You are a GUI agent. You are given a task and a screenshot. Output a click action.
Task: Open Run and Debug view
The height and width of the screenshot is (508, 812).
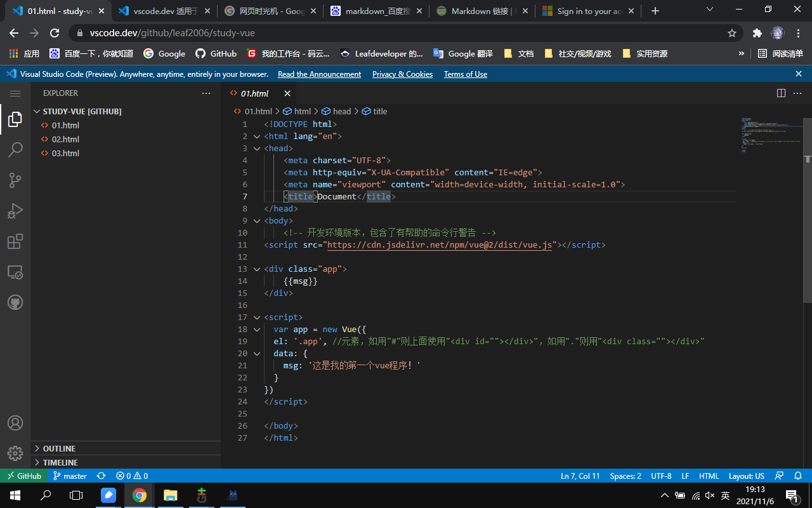15,211
